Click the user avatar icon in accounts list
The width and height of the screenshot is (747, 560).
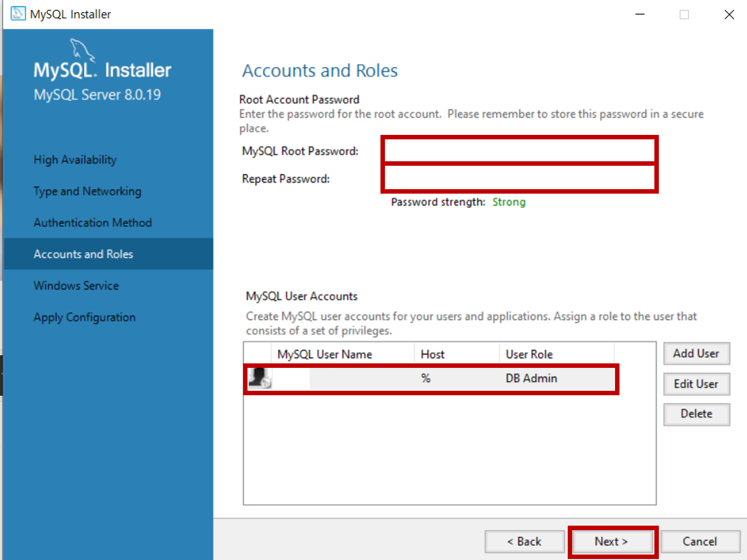(259, 378)
